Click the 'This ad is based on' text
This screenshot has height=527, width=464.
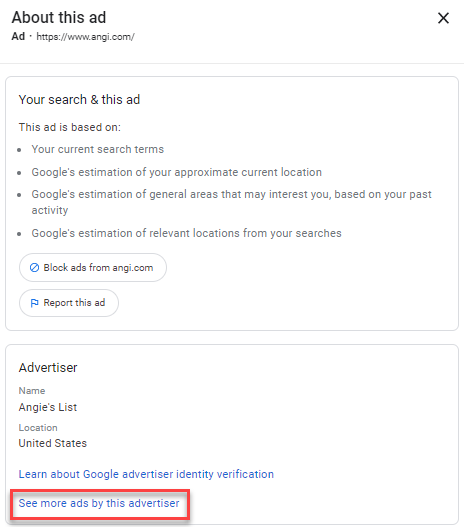(70, 127)
